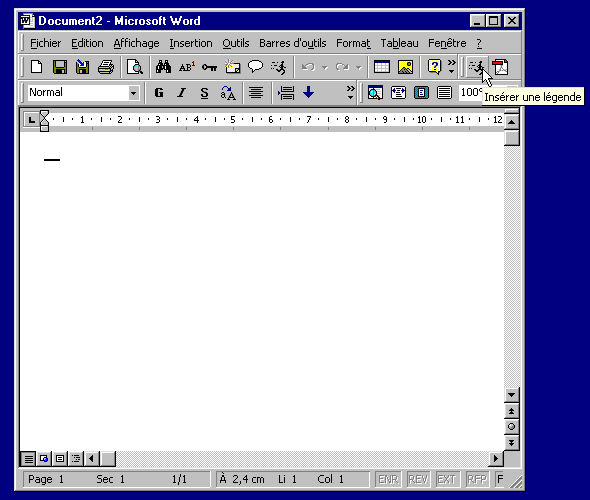Click the zoom percentage box showing 100%
Screen dimensions: 590x500
(x=471, y=93)
